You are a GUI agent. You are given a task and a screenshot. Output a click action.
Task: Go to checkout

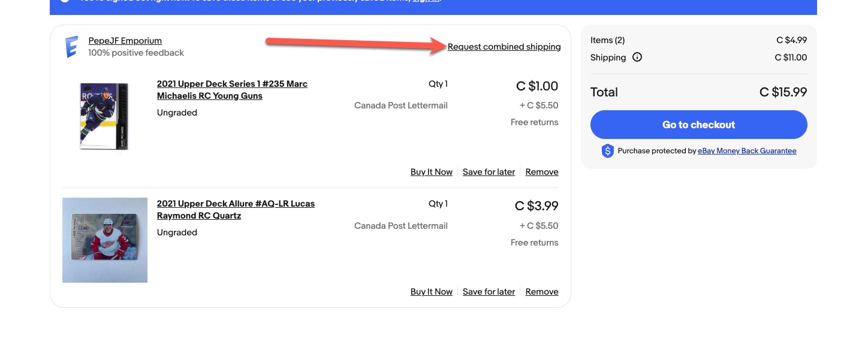[699, 125]
